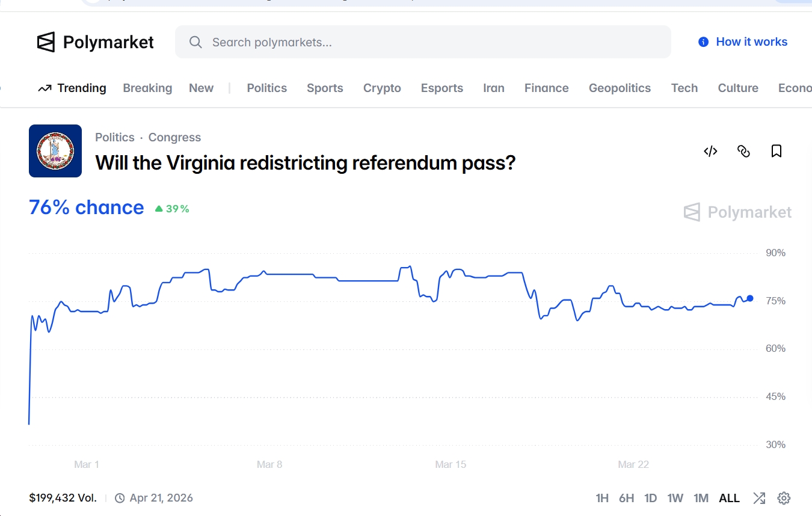Click the embed code icon

pyautogui.click(x=710, y=151)
